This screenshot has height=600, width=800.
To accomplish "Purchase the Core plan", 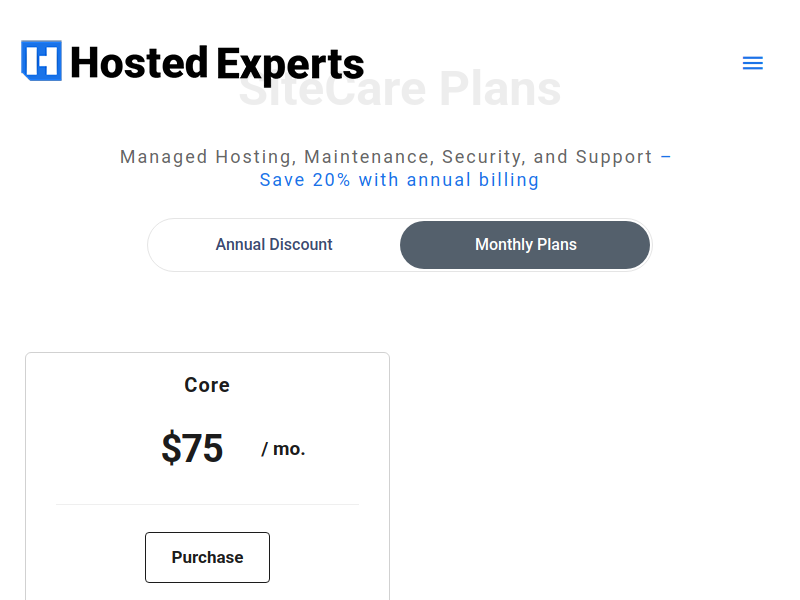I will click(207, 557).
